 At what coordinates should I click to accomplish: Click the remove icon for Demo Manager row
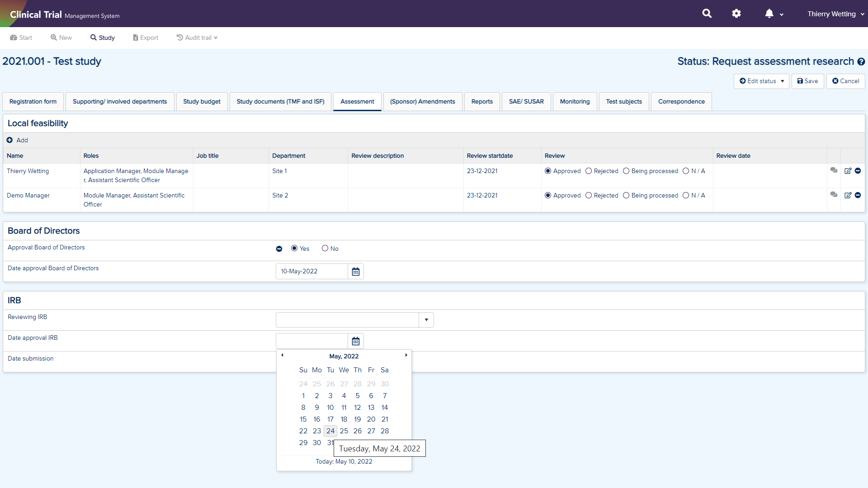(857, 195)
